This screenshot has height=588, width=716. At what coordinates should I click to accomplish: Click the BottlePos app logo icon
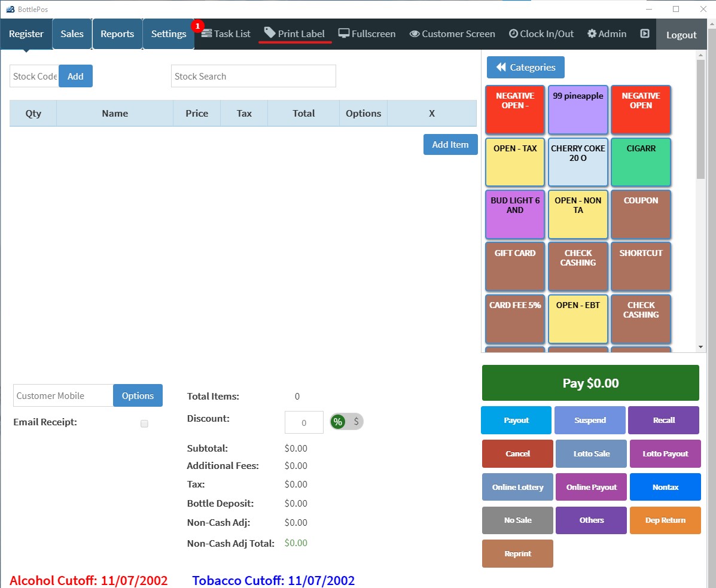tap(10, 9)
